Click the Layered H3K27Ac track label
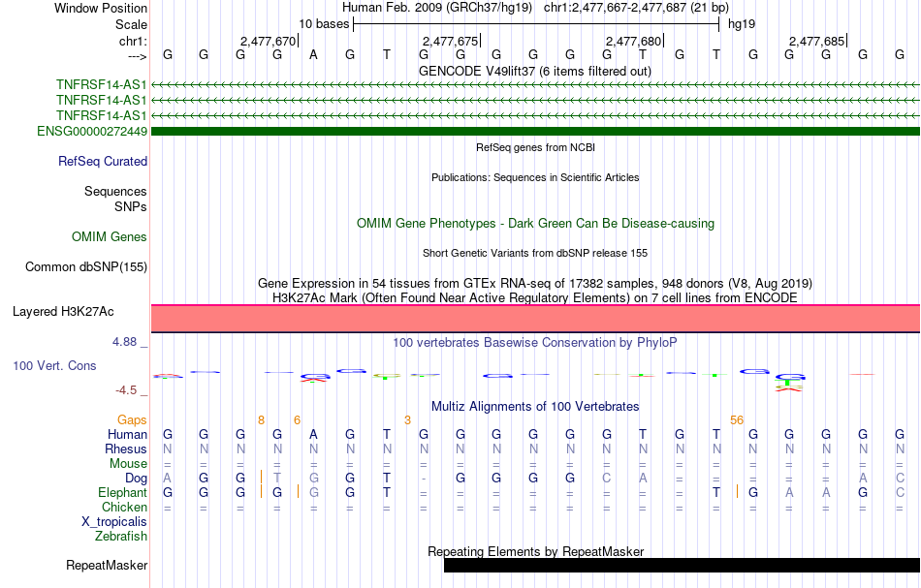The width and height of the screenshot is (921, 588). point(63,312)
